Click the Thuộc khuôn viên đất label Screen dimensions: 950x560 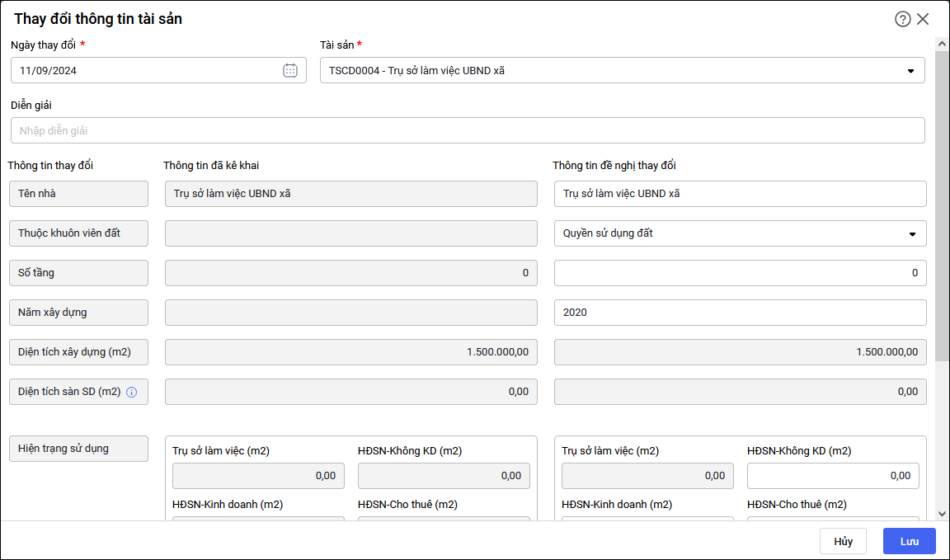[x=78, y=233]
